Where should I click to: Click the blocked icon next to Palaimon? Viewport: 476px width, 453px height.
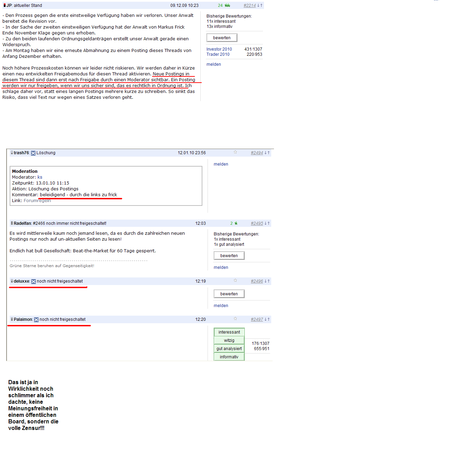(x=36, y=320)
